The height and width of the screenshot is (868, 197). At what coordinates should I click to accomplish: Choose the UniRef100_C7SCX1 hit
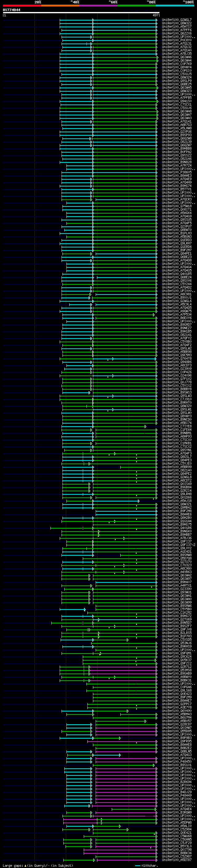176,104
